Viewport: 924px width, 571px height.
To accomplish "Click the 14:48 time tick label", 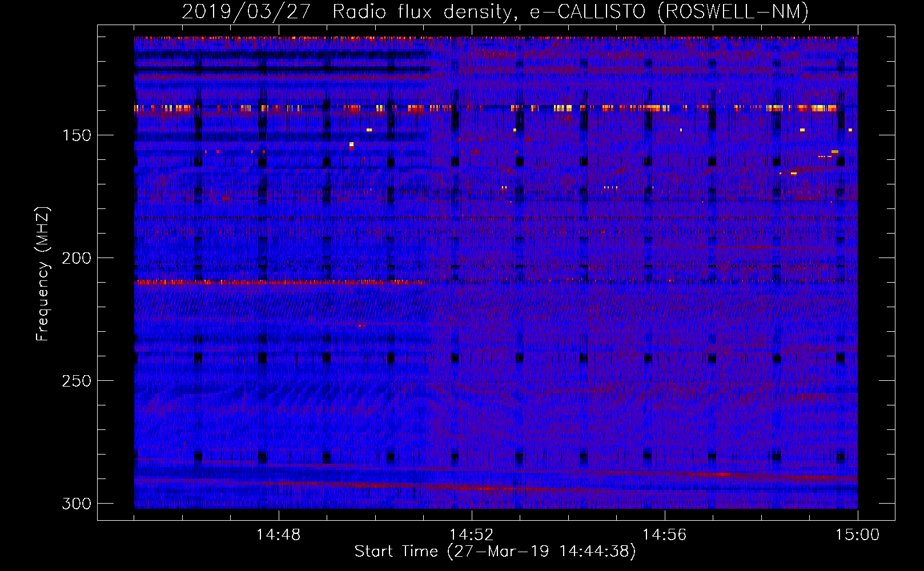I will tap(279, 535).
